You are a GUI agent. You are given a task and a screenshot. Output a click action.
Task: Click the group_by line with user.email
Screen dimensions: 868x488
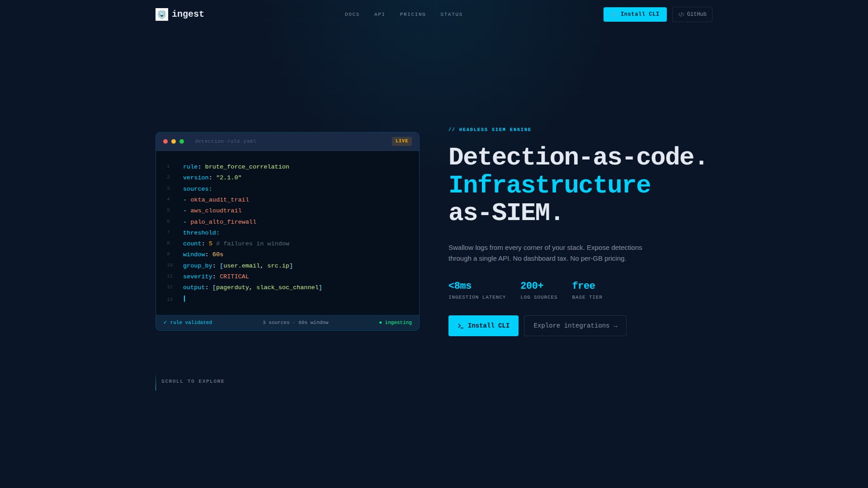pyautogui.click(x=238, y=266)
